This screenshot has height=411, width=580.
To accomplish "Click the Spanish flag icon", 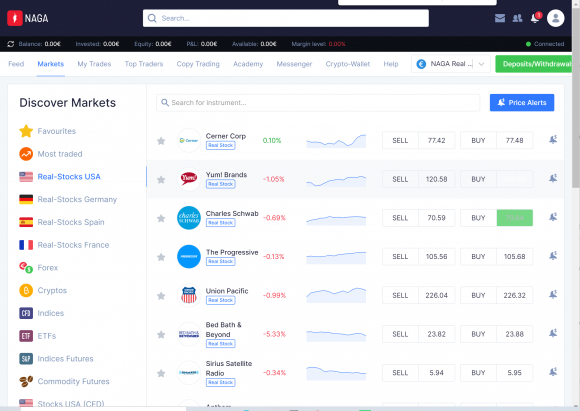I will coord(26,222).
